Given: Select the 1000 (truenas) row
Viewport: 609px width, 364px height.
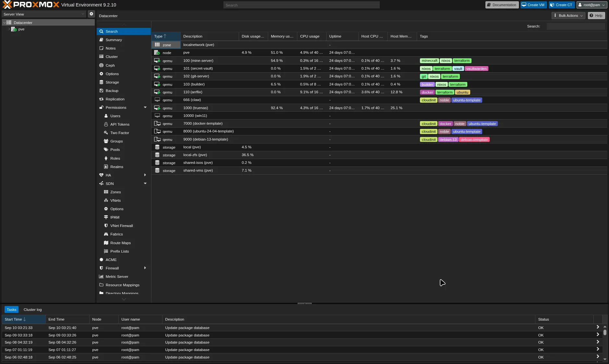Looking at the screenshot, I should (379, 108).
